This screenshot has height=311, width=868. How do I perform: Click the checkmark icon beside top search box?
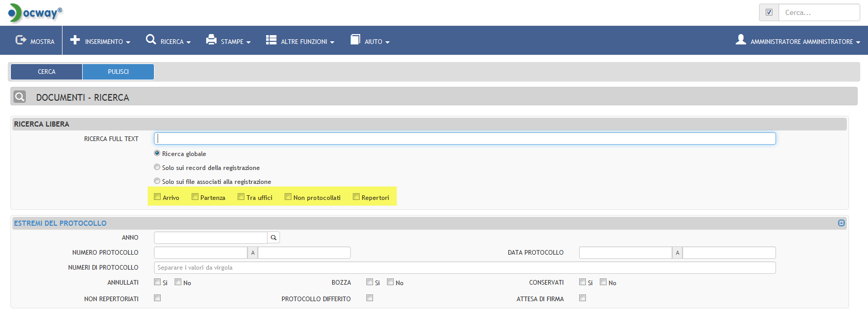[x=769, y=12]
